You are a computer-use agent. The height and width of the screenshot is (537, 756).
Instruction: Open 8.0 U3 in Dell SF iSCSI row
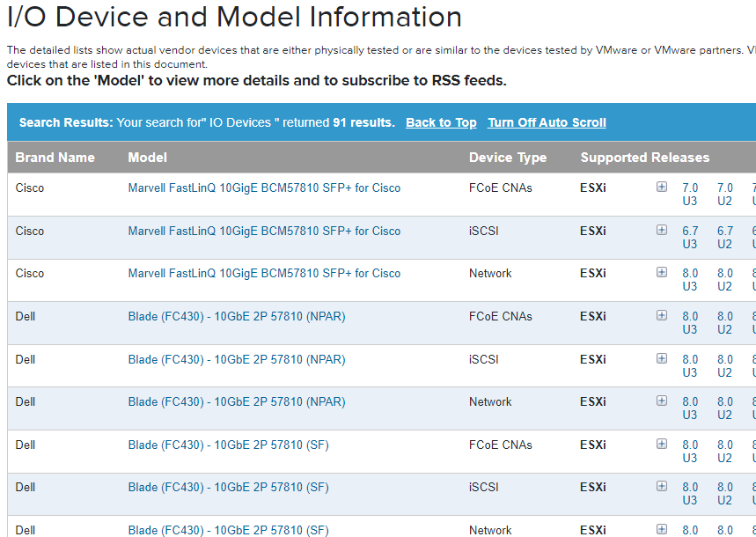click(x=690, y=494)
